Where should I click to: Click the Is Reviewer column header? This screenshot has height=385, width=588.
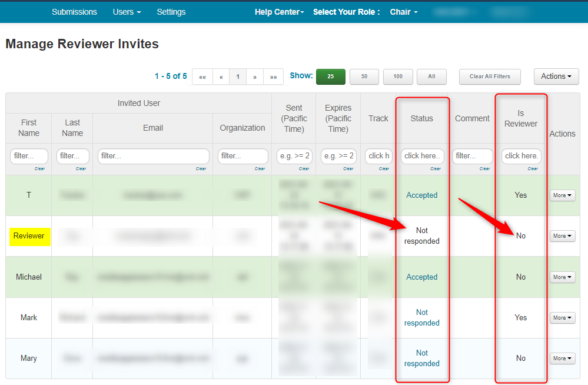(x=521, y=118)
